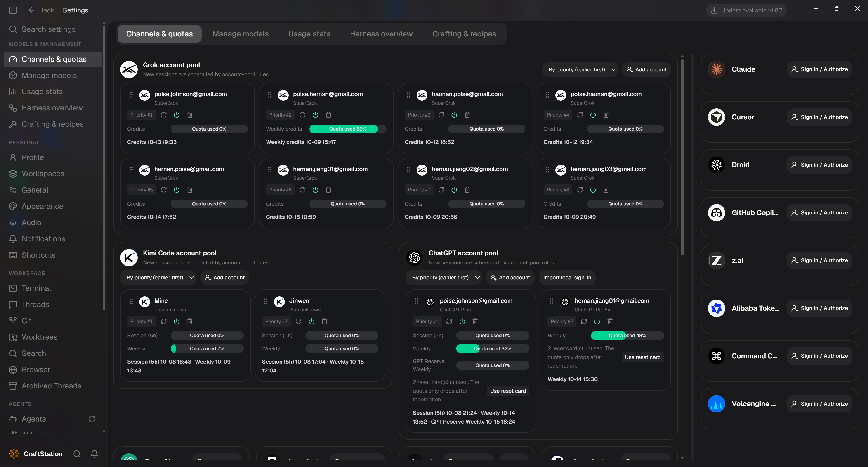Delete the hernan.jiang03@gmail.com Grok account
The height and width of the screenshot is (467, 868).
606,190
